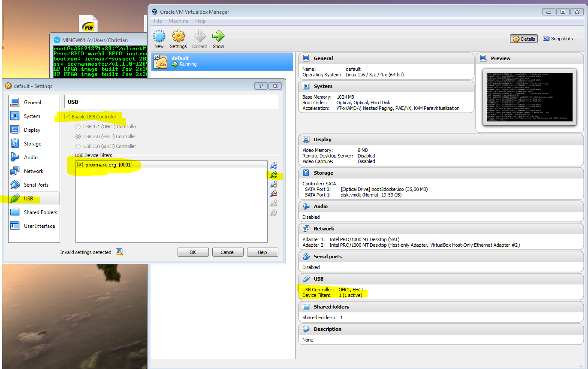Add USB filter from device icon
Image resolution: width=588 pixels, height=369 pixels.
pyautogui.click(x=274, y=175)
